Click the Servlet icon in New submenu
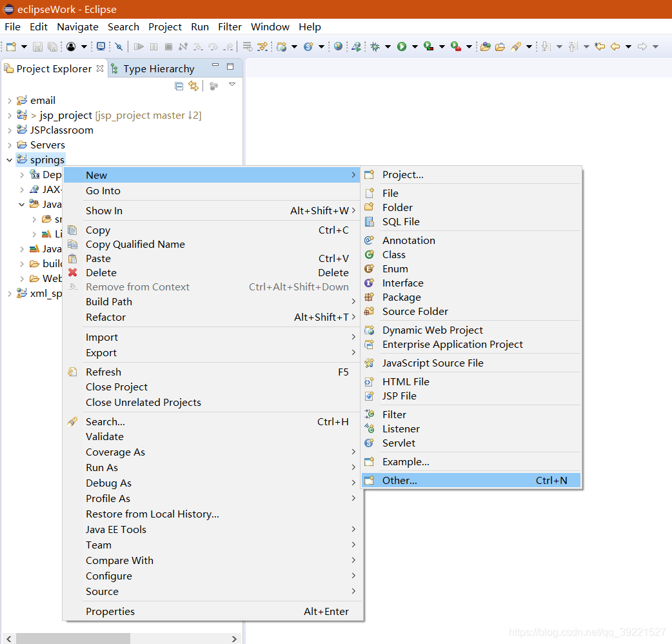 369,443
